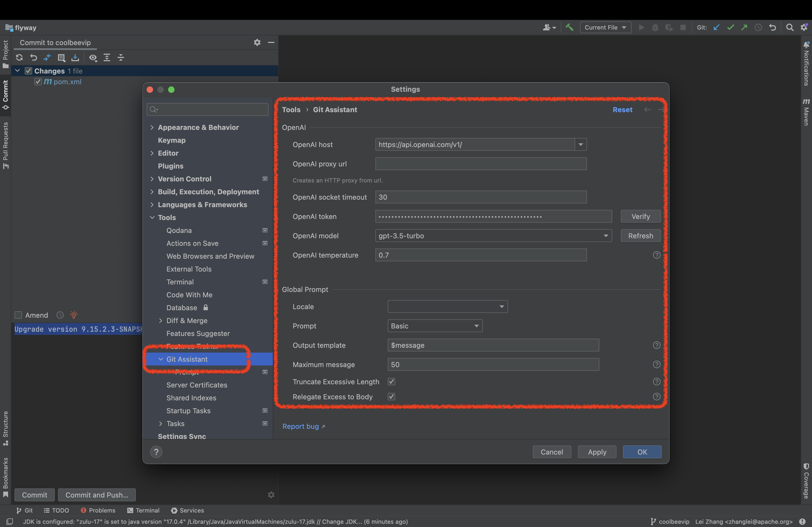This screenshot has width=812, height=527.
Task: Open the Locale dropdown in Global Prompt
Action: (447, 306)
